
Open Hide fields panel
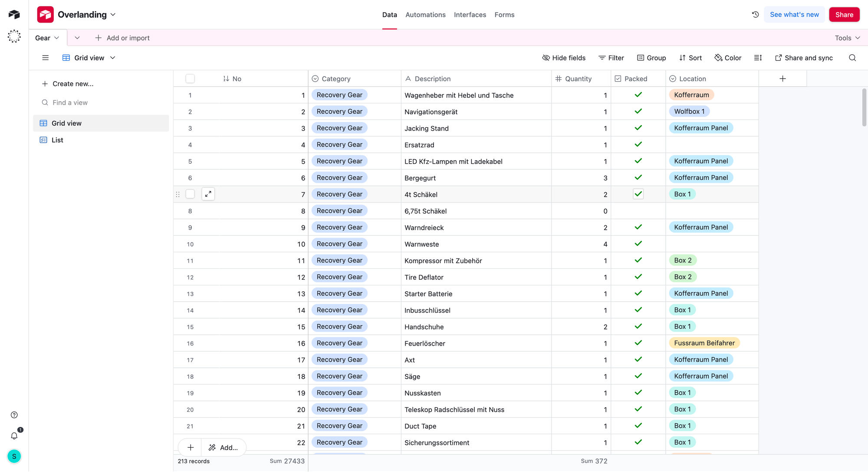point(564,57)
